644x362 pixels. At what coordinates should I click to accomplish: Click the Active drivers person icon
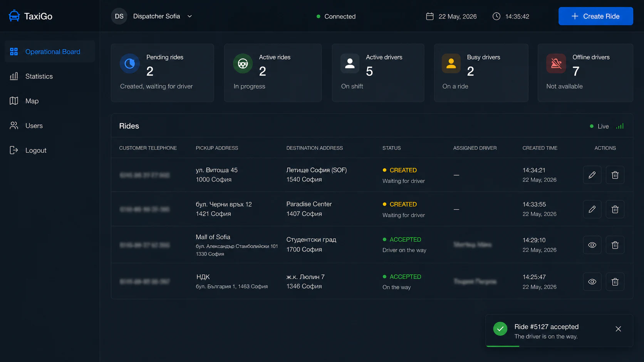coord(350,63)
